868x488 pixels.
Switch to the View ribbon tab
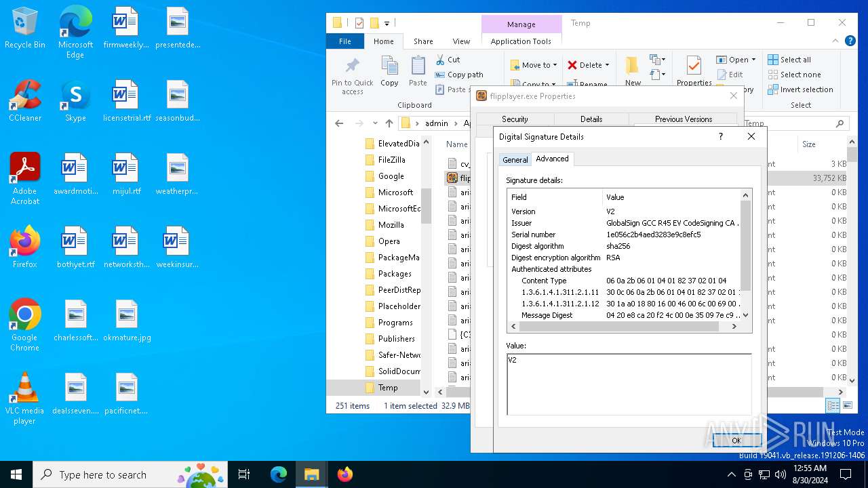pos(461,41)
